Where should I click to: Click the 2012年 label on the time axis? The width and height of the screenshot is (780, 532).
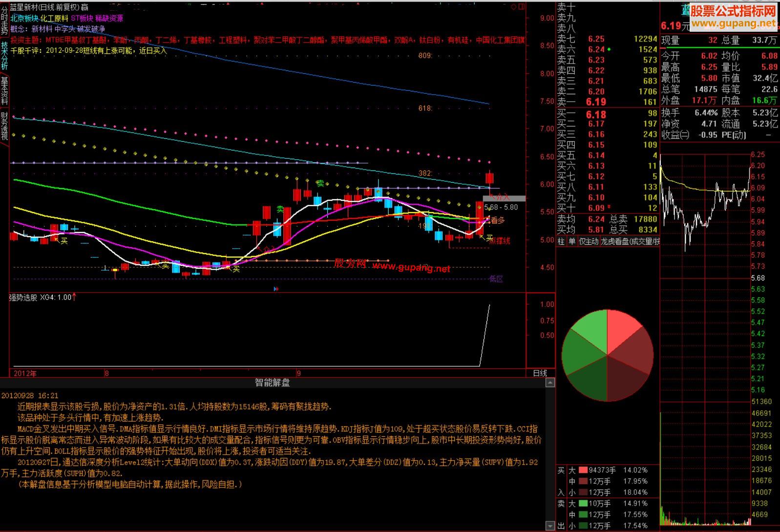[x=25, y=374]
